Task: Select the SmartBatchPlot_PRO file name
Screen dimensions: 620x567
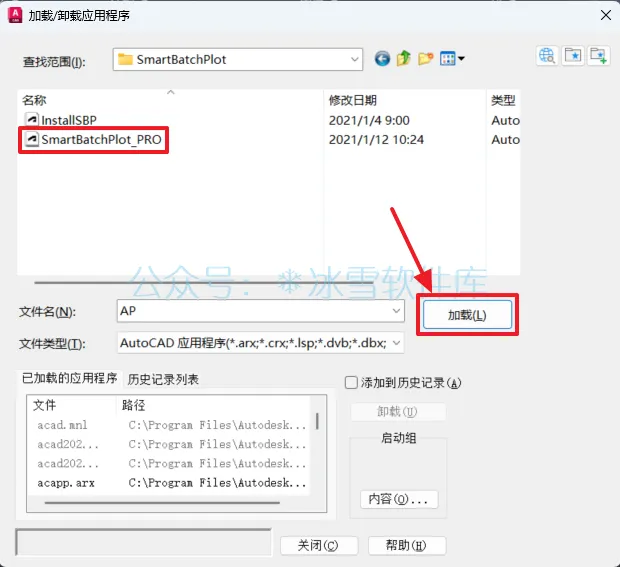Action: click(101, 140)
